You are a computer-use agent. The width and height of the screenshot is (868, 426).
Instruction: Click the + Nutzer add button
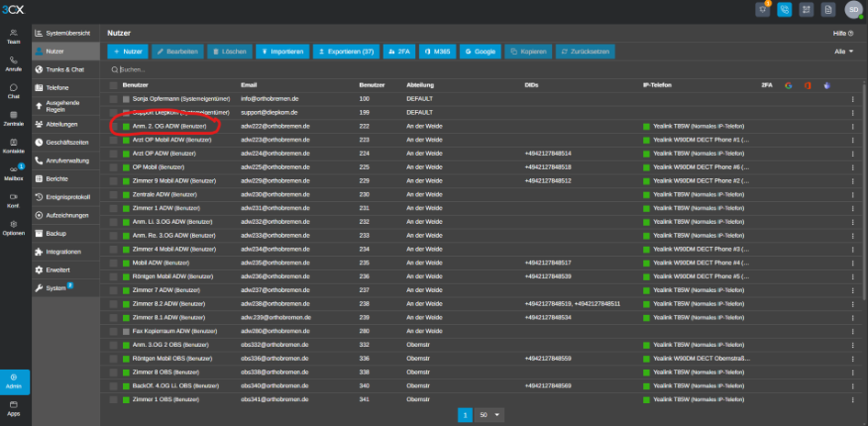pos(128,51)
